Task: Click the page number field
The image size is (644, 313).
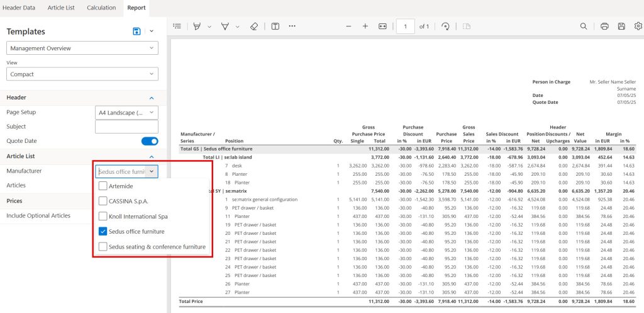Action: point(406,26)
